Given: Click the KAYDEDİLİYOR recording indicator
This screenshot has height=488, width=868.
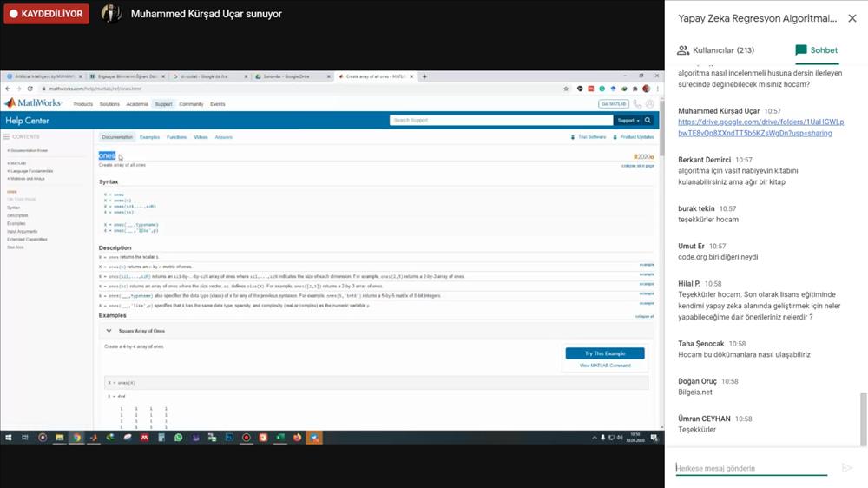Looking at the screenshot, I should coord(47,14).
